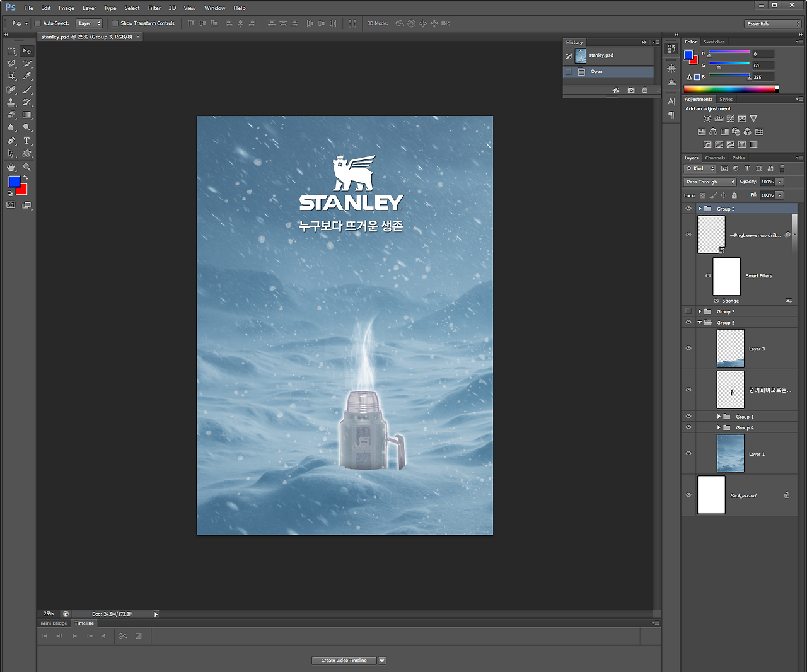Screen dimensions: 807x672
Task: Hide the Background layer
Action: [x=688, y=495]
